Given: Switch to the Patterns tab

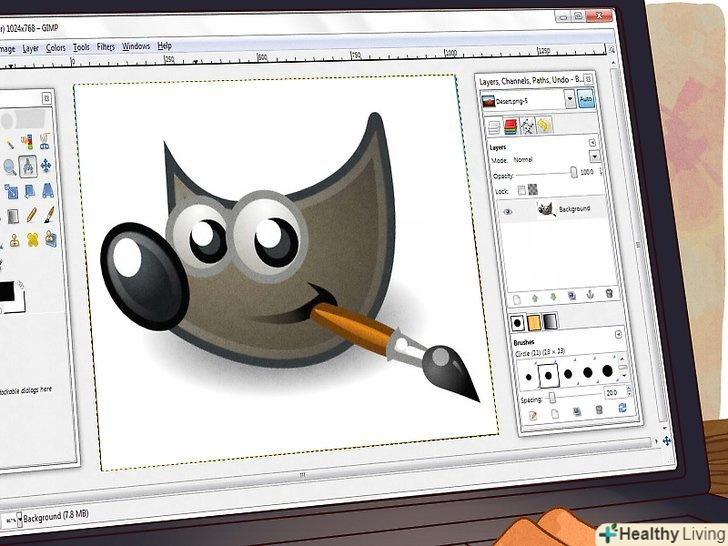Looking at the screenshot, I should pos(534,321).
